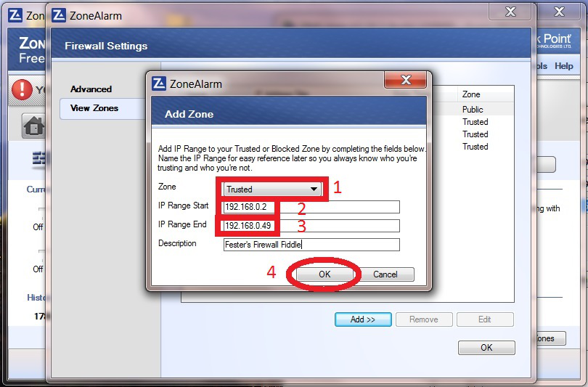Viewport: 588px width, 387px height.
Task: Click the IP Range Start field
Action: pyautogui.click(x=311, y=207)
